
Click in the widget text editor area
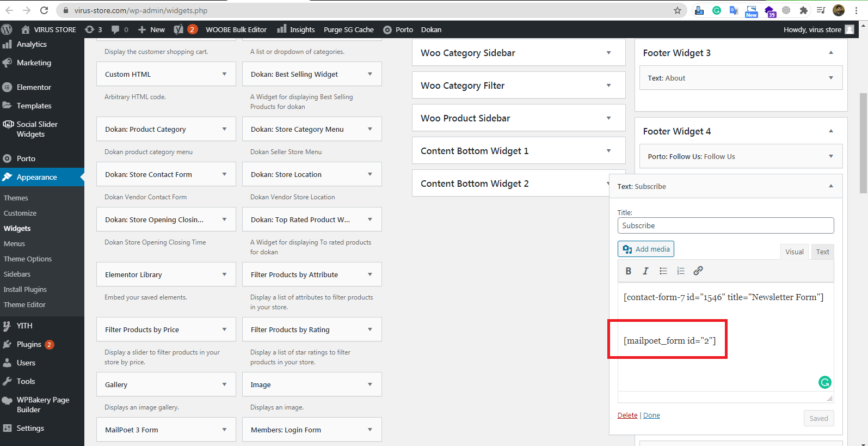click(725, 337)
